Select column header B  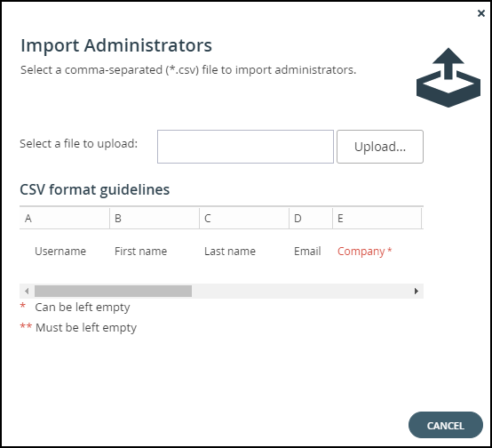point(155,218)
